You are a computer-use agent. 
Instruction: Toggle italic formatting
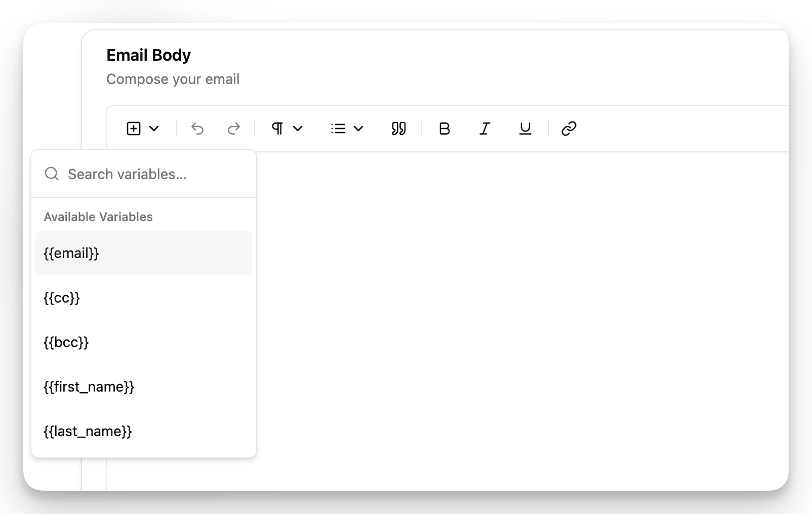(x=485, y=128)
